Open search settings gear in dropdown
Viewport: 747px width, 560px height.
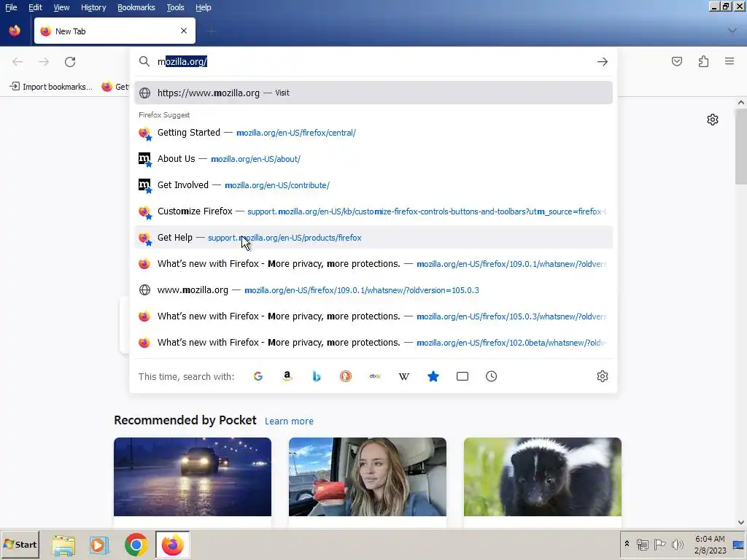tap(602, 376)
